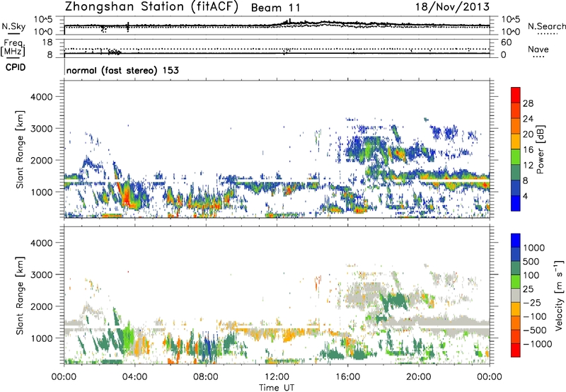
Task: Click the gray swatch of the Velocity colorbar
Action: tap(516, 296)
